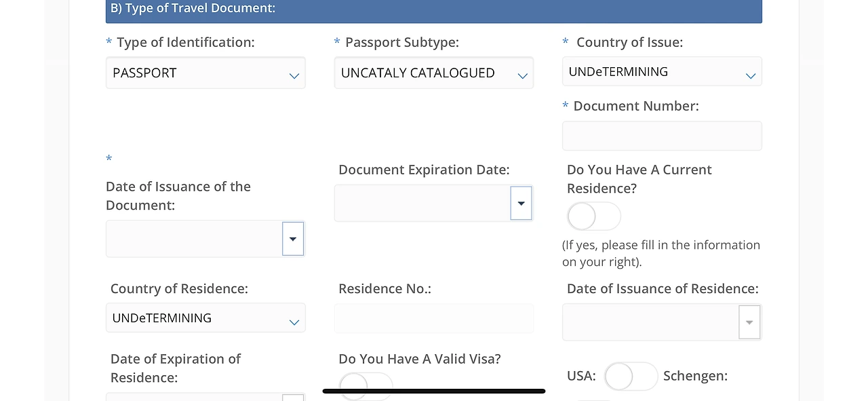Click the Residence No. input field
The image size is (868, 401).
pyautogui.click(x=433, y=318)
